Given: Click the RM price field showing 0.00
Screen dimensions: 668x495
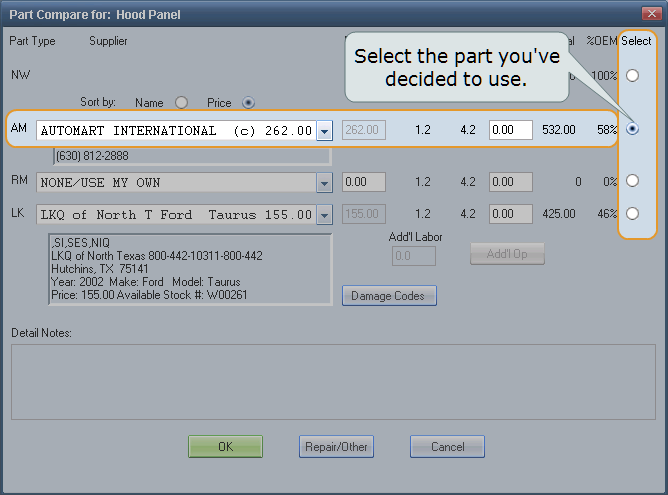Looking at the screenshot, I should 364,183.
